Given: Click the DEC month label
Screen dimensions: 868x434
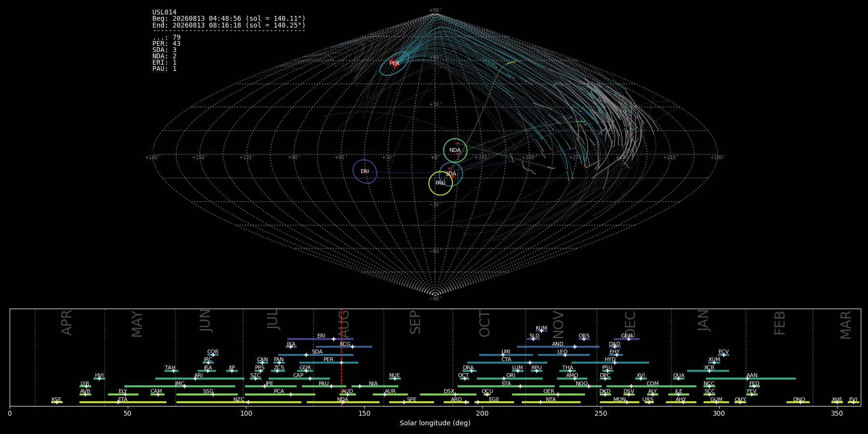Looking at the screenshot, I should [x=630, y=324].
